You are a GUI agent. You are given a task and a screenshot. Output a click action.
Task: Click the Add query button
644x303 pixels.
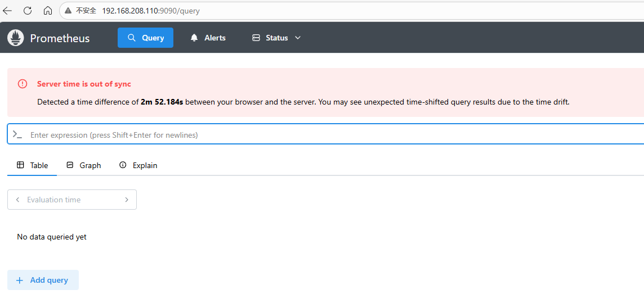pos(43,280)
